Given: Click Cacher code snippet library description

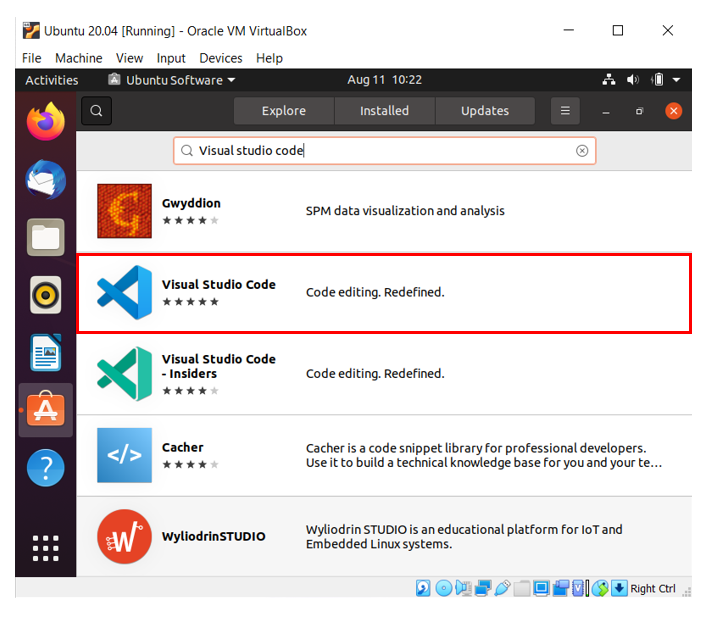Looking at the screenshot, I should [x=484, y=455].
